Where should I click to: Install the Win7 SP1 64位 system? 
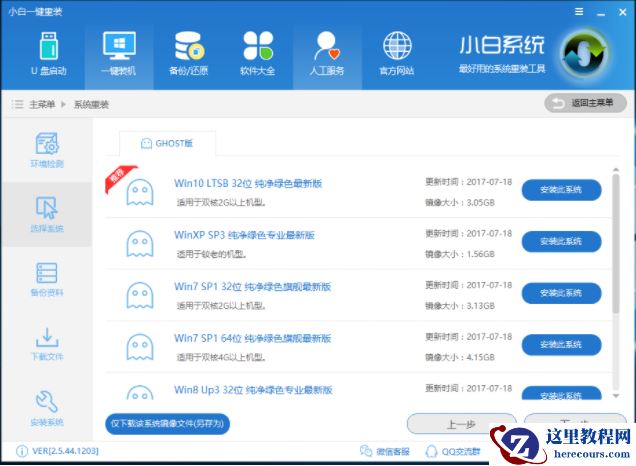(561, 344)
